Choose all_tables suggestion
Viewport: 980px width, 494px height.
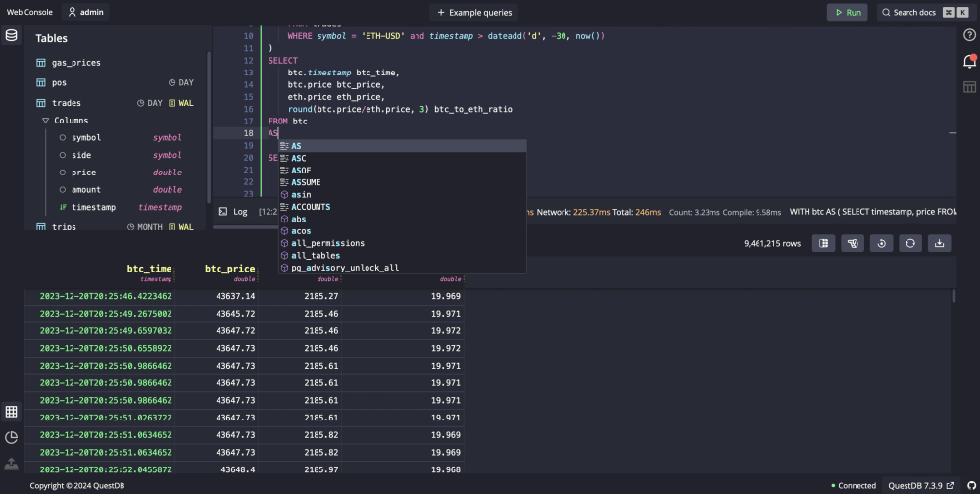[403, 256]
